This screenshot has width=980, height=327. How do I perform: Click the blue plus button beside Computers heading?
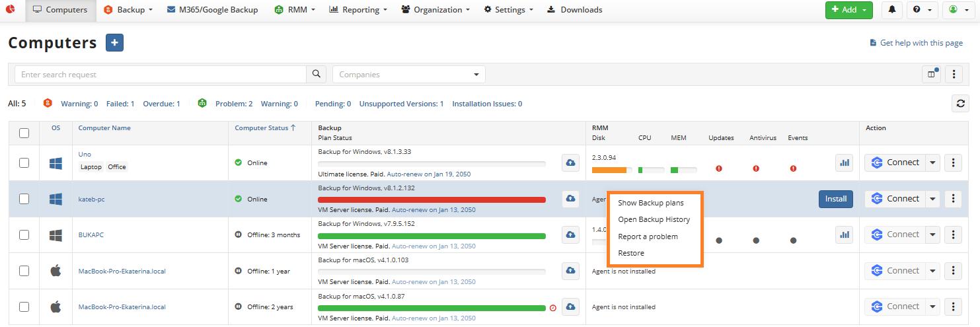[x=114, y=43]
